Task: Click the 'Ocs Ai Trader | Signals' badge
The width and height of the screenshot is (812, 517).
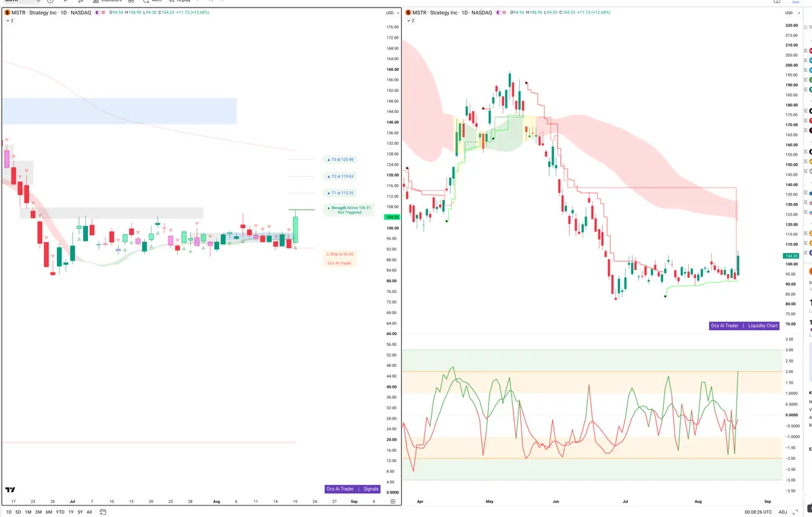Action: (x=353, y=489)
